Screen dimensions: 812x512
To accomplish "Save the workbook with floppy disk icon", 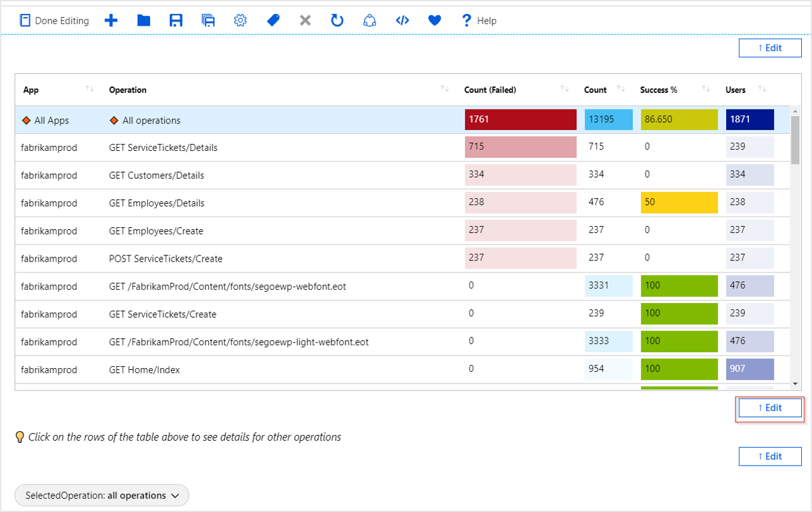I will (x=176, y=20).
